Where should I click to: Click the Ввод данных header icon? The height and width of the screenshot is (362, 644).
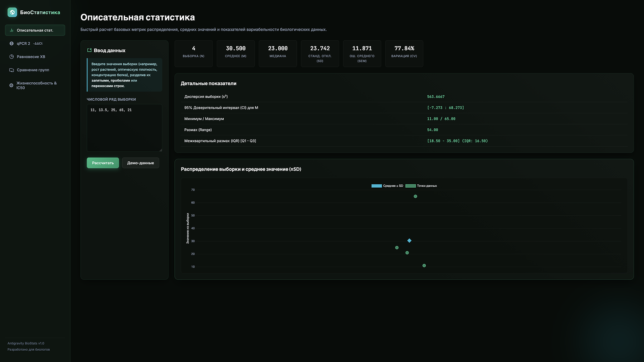89,50
